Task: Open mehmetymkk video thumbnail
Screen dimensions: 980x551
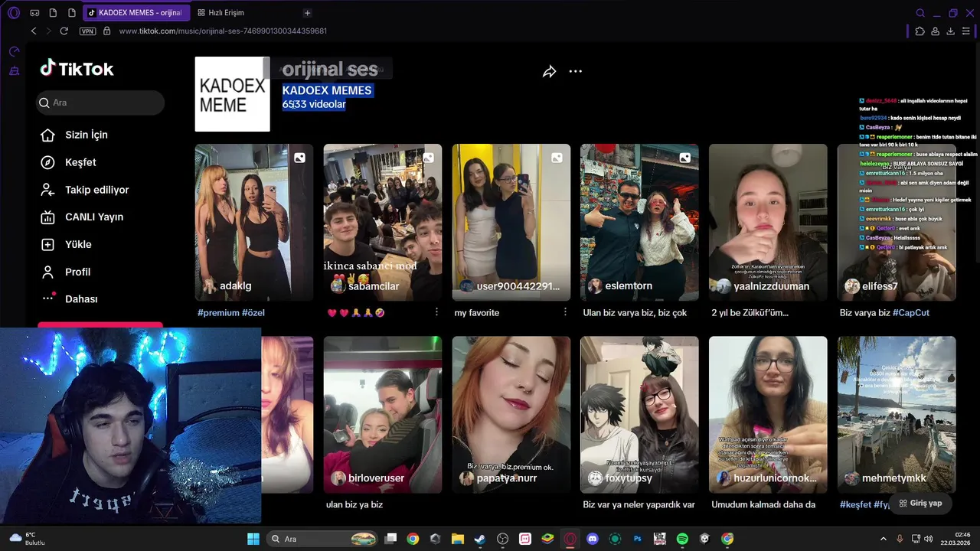Action: point(897,414)
